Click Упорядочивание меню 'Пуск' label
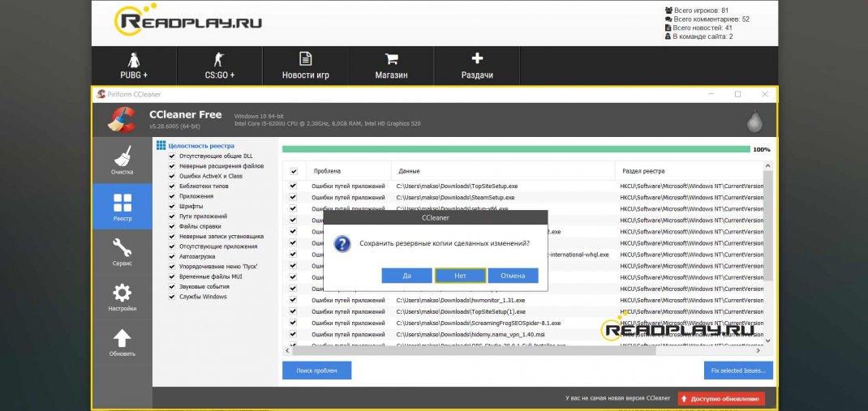 [218, 267]
